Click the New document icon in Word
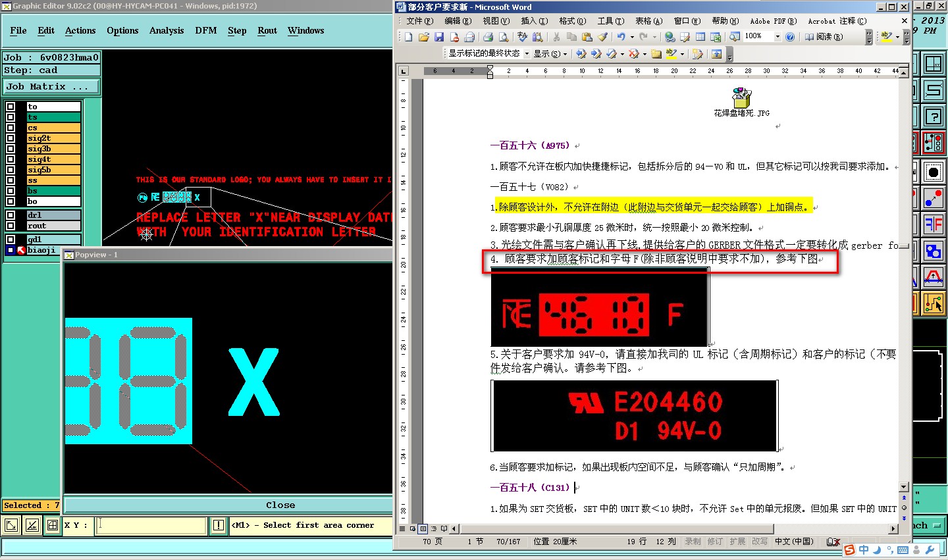 coord(408,37)
